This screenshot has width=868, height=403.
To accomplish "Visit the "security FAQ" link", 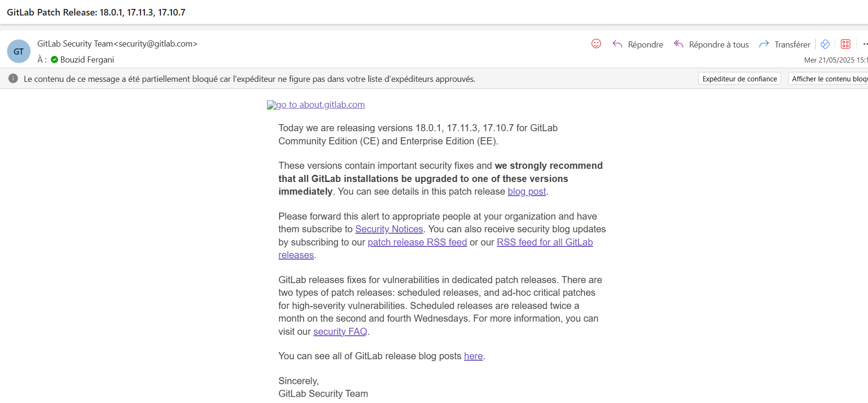I will tap(340, 332).
